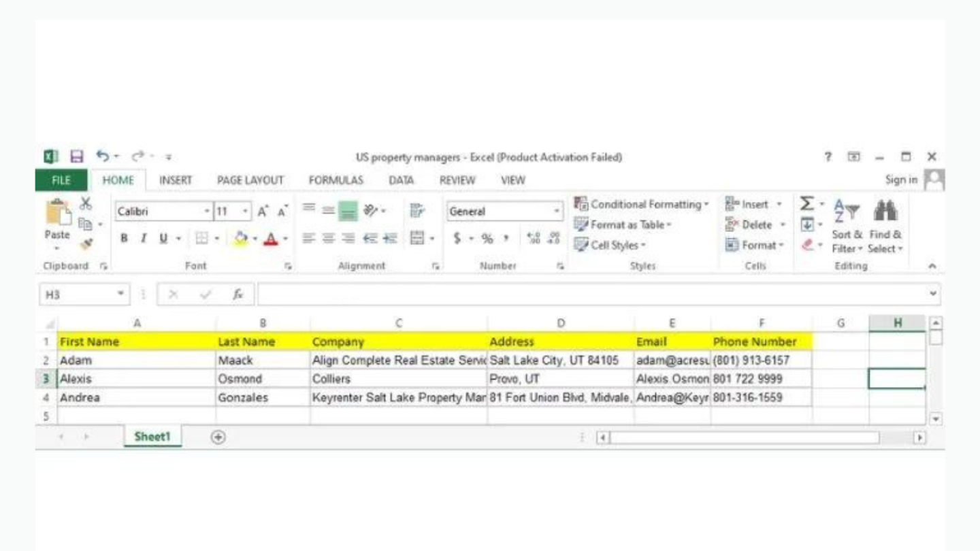Decrease decimal places
The width and height of the screenshot is (980, 551).
553,239
